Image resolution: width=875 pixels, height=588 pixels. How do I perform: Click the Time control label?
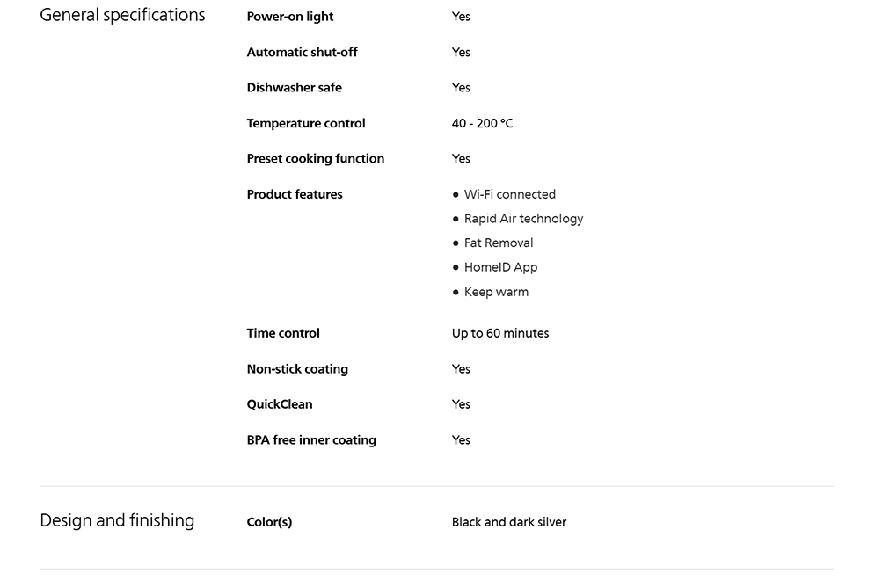point(283,333)
